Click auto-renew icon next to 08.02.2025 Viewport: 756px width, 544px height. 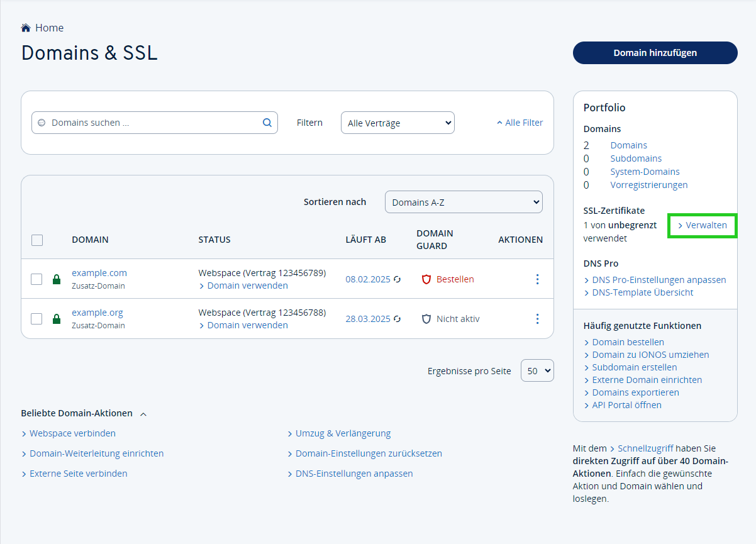pyautogui.click(x=397, y=279)
